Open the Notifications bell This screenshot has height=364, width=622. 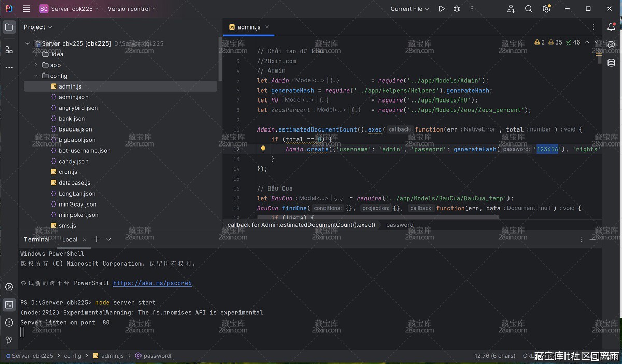point(611,27)
